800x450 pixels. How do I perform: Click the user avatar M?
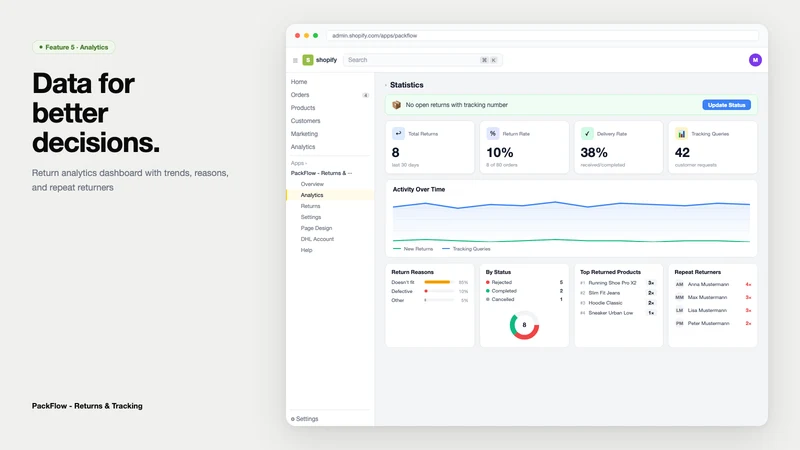[755, 60]
